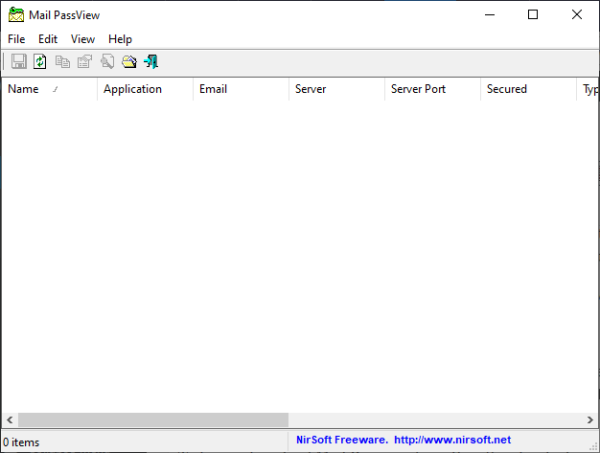Click the '0 items' status bar text
Image resolution: width=600 pixels, height=453 pixels.
pos(21,442)
